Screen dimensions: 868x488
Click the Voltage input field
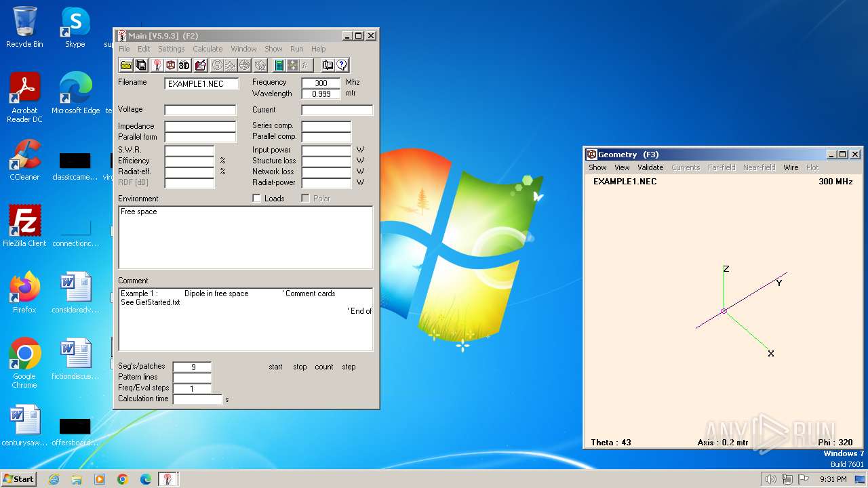(200, 110)
